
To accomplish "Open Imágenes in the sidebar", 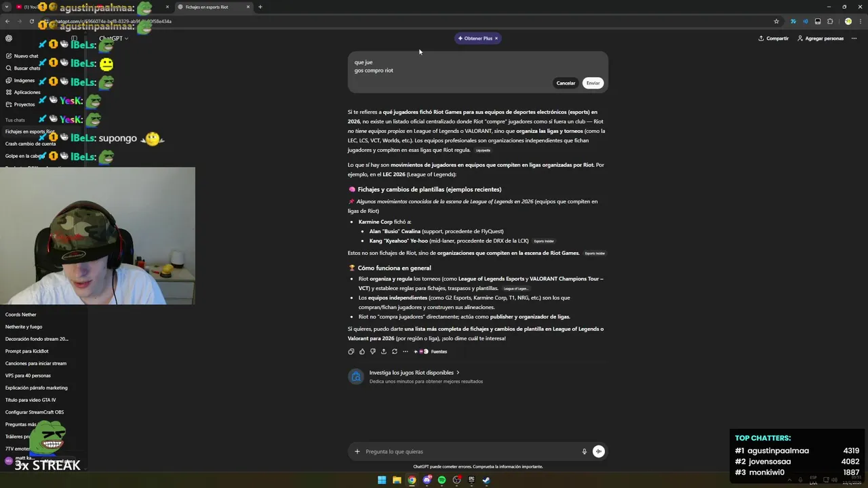I will click(x=20, y=81).
